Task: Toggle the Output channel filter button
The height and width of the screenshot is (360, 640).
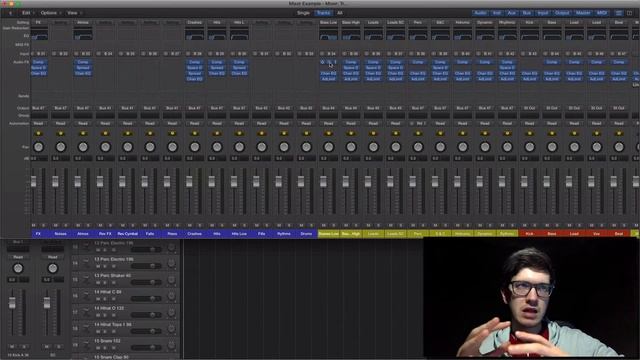Action: click(562, 13)
